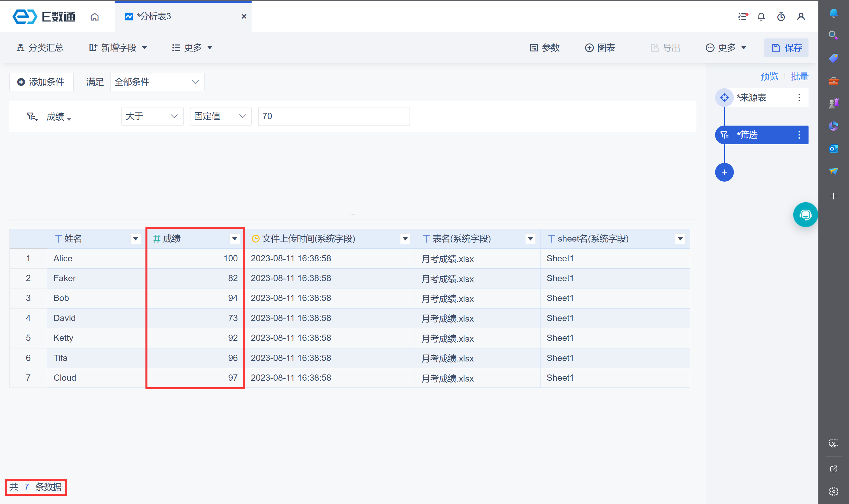Viewport: 849px width, 504px height.
Task: Expand the 全部条件 dropdown
Action: coord(157,82)
